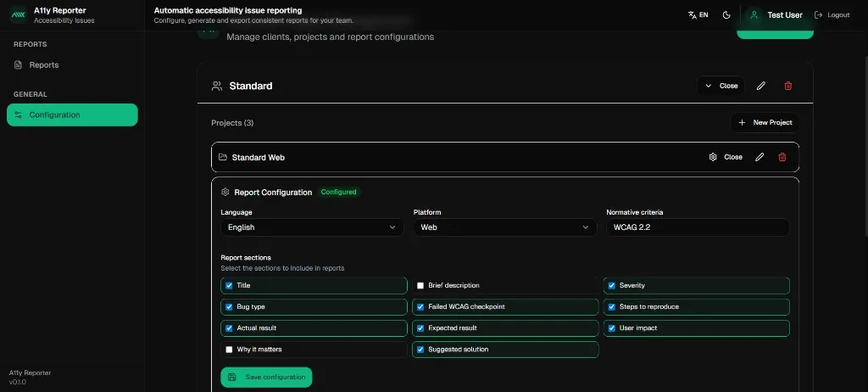Enable the Brief description checkbox

pyautogui.click(x=420, y=286)
